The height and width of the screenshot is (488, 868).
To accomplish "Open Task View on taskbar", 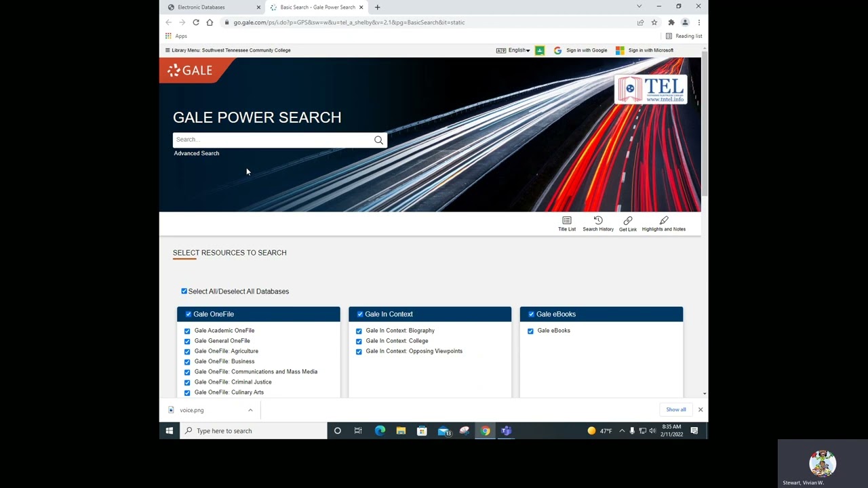I will [358, 430].
